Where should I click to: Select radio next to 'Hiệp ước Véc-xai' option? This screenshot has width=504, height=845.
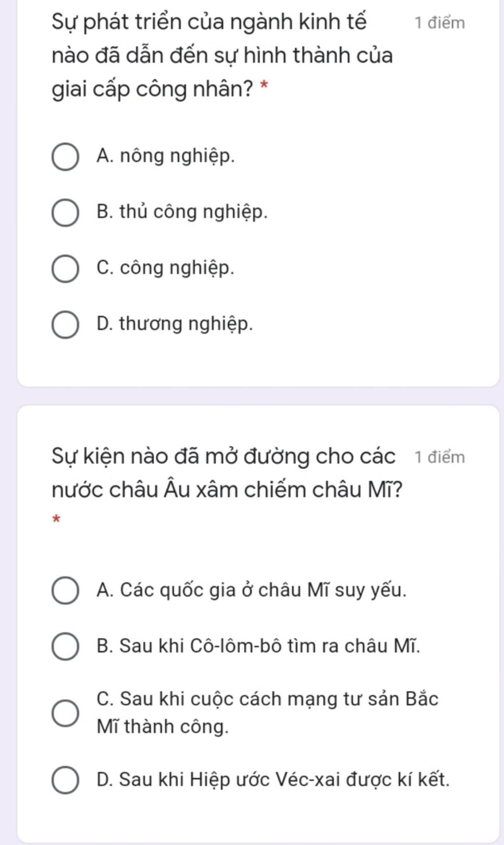(65, 780)
